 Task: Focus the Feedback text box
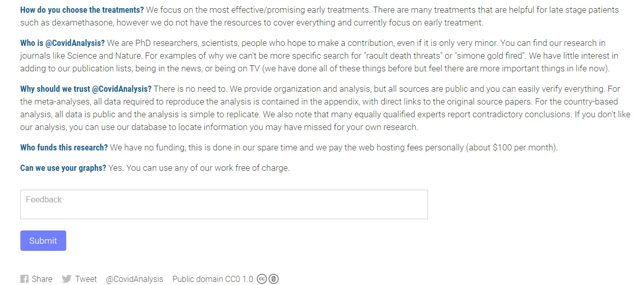pyautogui.click(x=224, y=204)
